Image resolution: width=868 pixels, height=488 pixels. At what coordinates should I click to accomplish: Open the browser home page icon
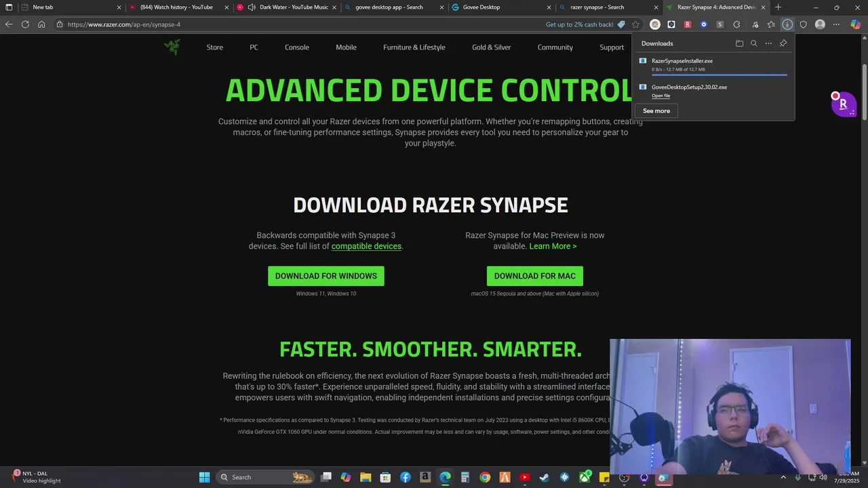coord(41,24)
